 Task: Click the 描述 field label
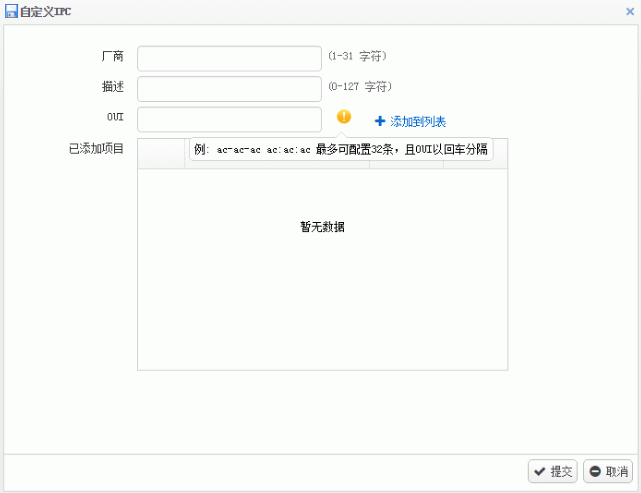(113, 87)
